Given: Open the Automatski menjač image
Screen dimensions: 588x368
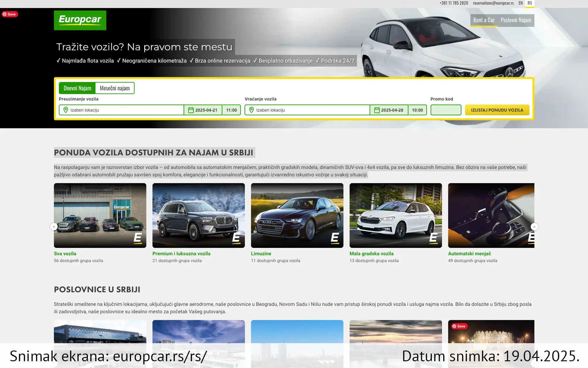Looking at the screenshot, I should point(491,215).
